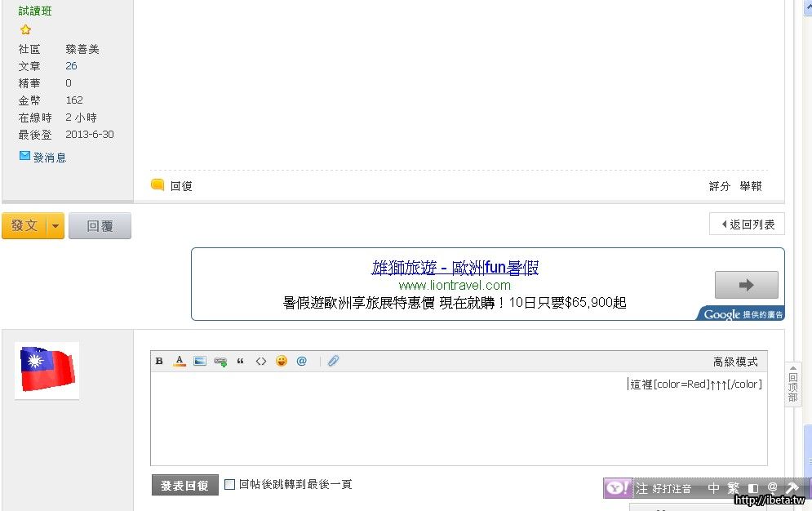Enable 回帖後跳轉到最後一頁 checkbox
The image size is (812, 511).
tap(230, 485)
